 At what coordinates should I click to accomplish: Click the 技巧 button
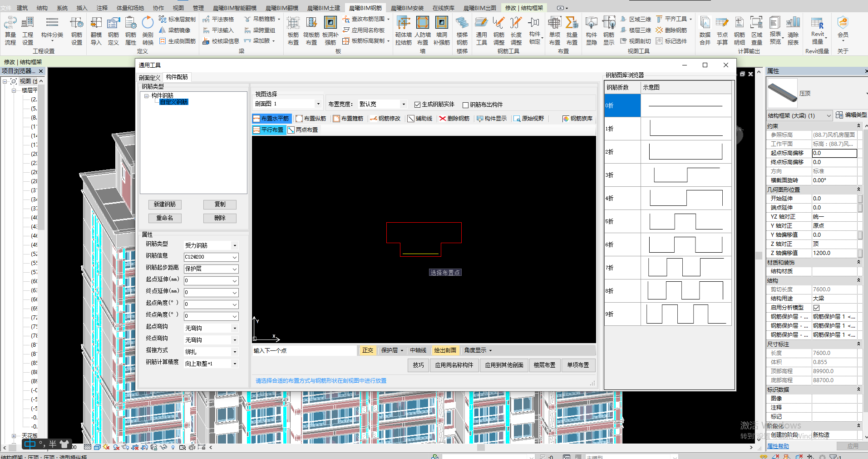(418, 365)
